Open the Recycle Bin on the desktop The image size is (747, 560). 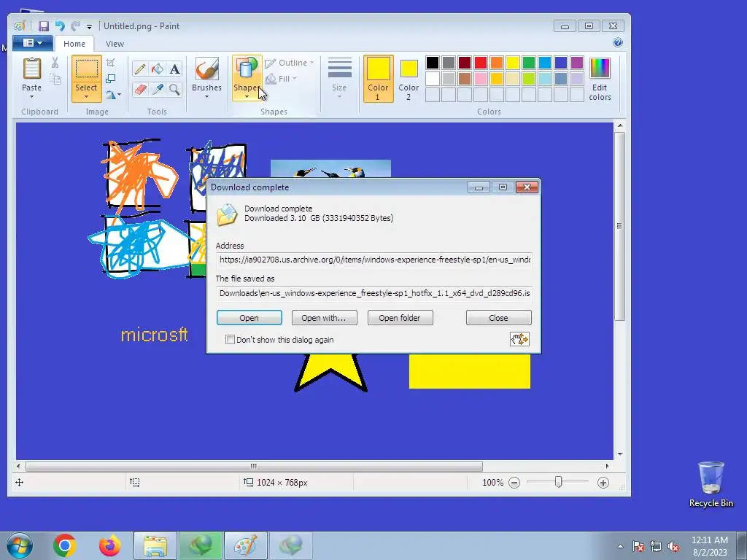711,484
